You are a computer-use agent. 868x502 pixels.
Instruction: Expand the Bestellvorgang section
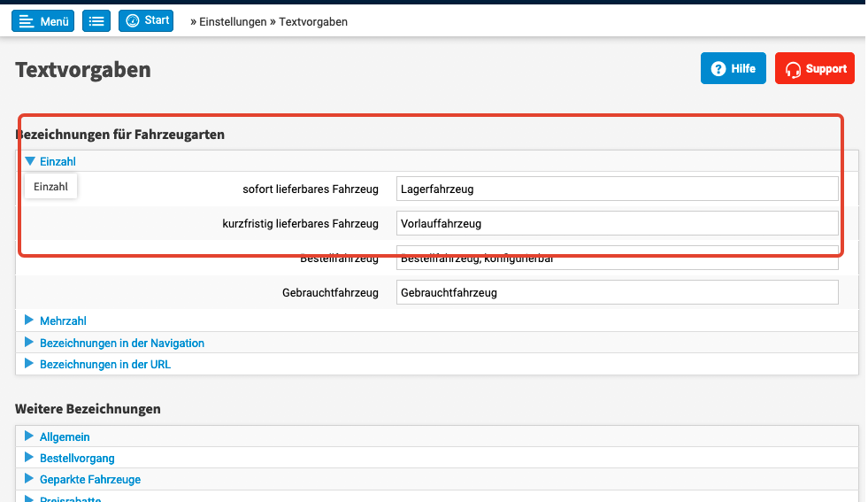[77, 458]
